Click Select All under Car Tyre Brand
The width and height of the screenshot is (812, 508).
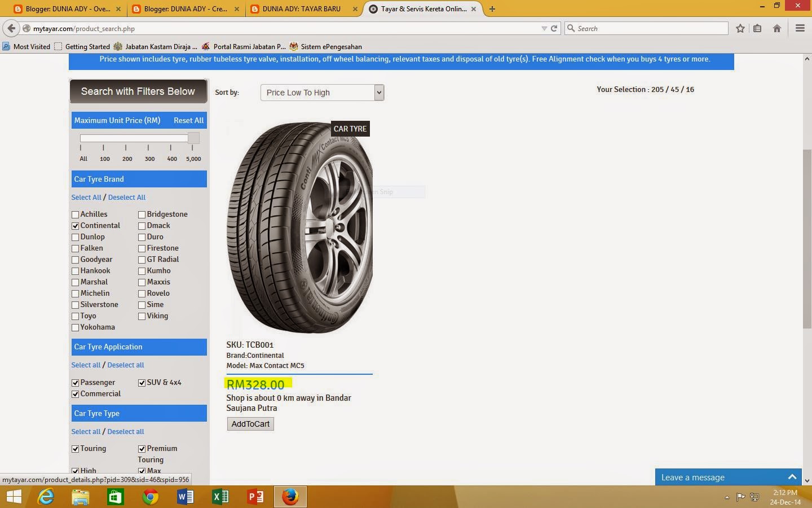(86, 197)
